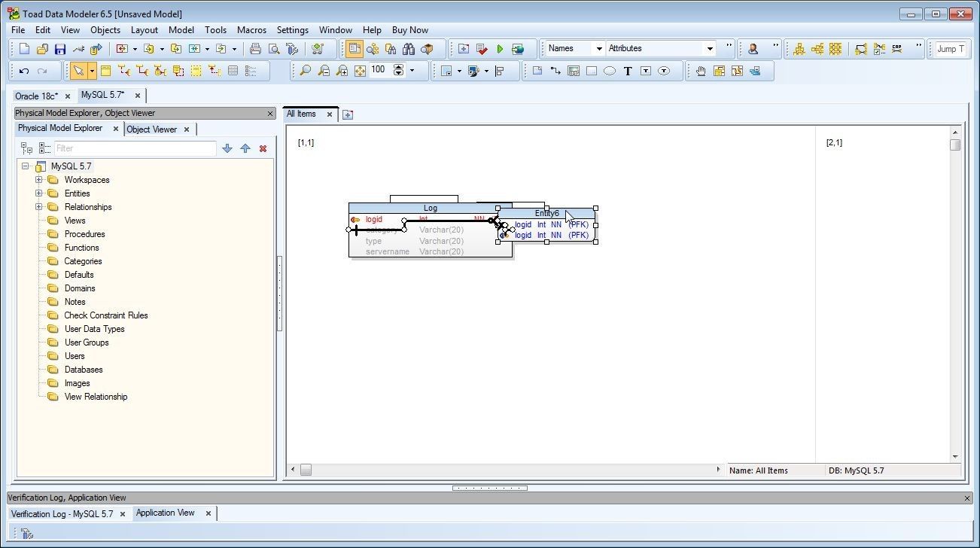Open a model with the folder icon
The image size is (980, 548).
click(42, 49)
